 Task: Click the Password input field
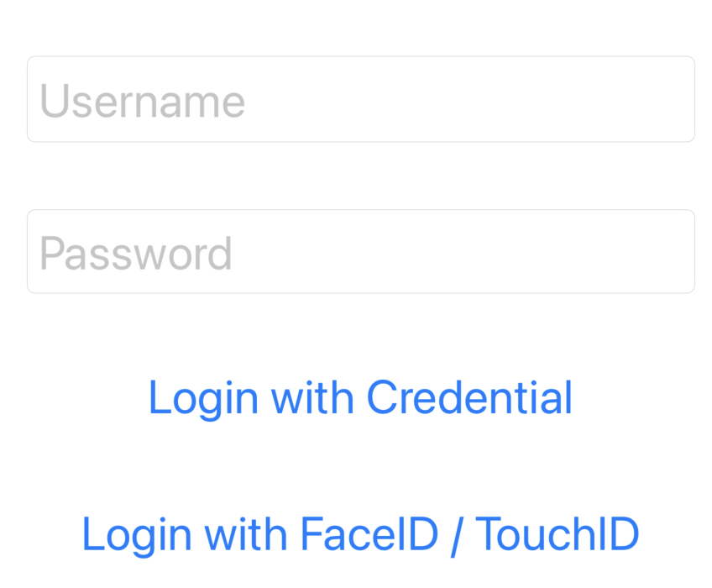(361, 251)
